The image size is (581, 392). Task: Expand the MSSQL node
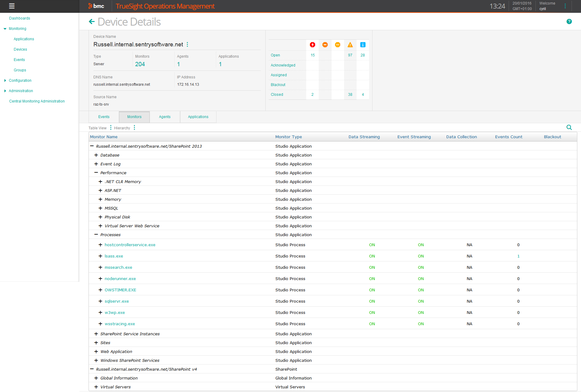point(100,208)
